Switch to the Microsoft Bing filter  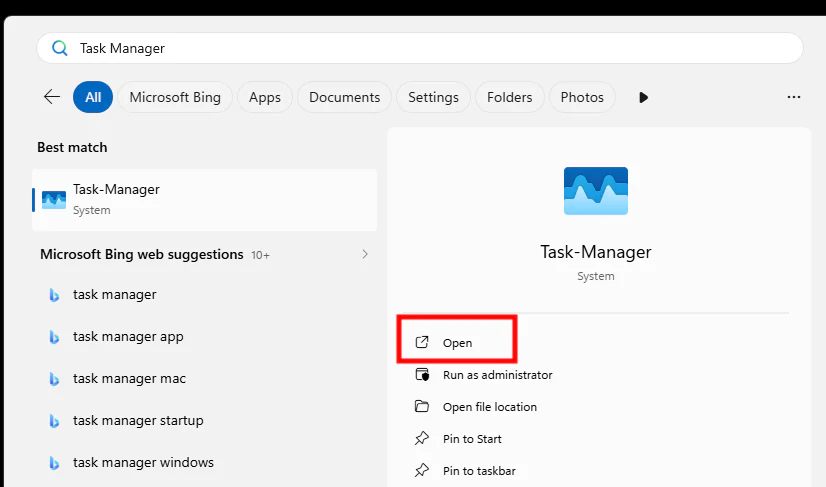pos(175,97)
